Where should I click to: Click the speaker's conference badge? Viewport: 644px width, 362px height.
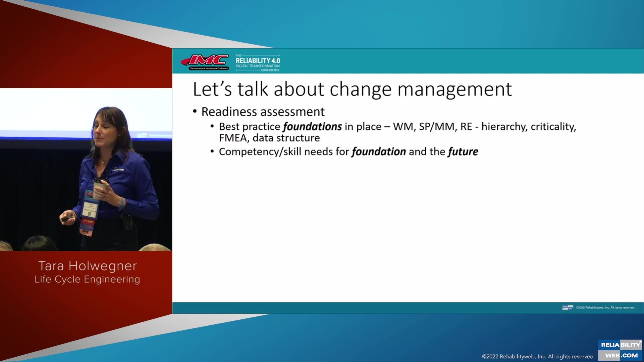90,208
